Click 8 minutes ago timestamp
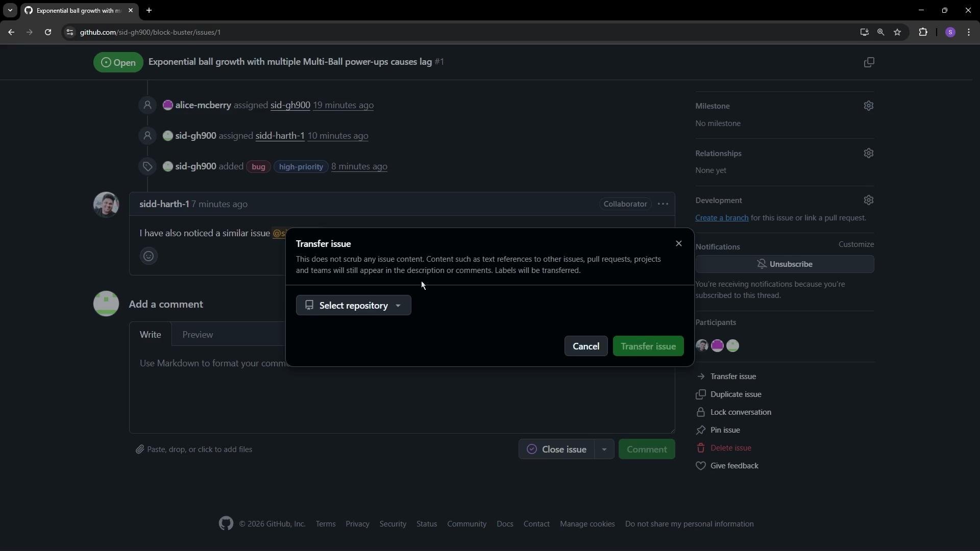Image resolution: width=980 pixels, height=551 pixels. click(x=359, y=166)
